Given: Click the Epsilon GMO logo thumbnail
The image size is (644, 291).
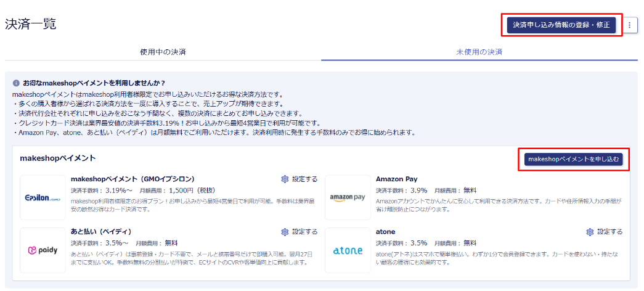Looking at the screenshot, I should point(43,198).
